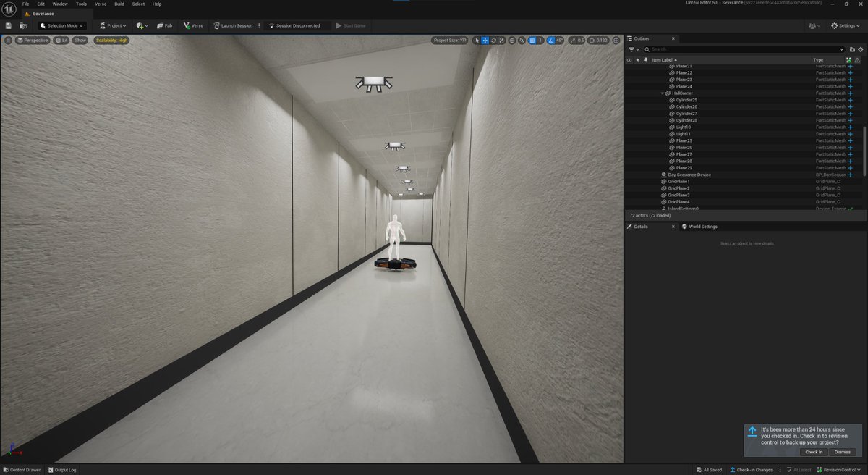The height and width of the screenshot is (475, 868).
Task: Activate the Translate (move) gizmo tool
Action: [x=485, y=41]
